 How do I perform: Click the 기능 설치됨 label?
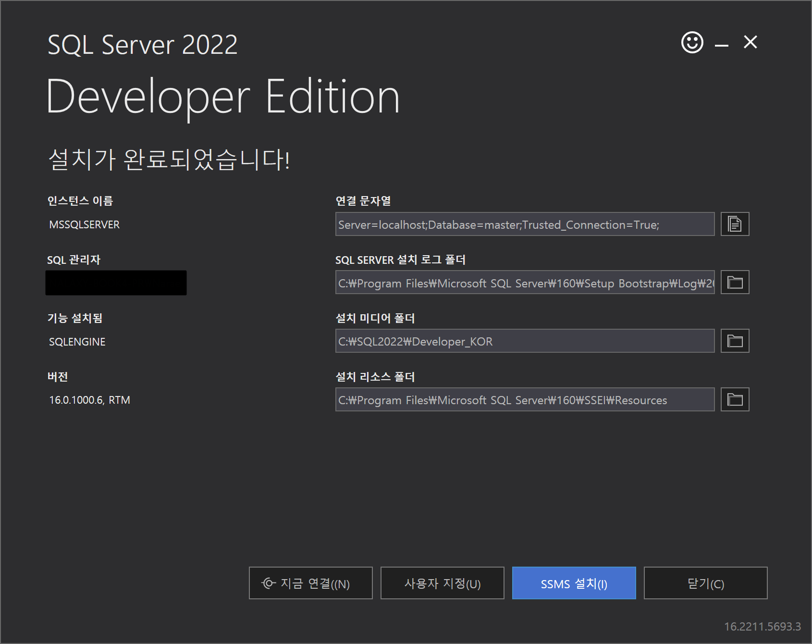tap(74, 318)
